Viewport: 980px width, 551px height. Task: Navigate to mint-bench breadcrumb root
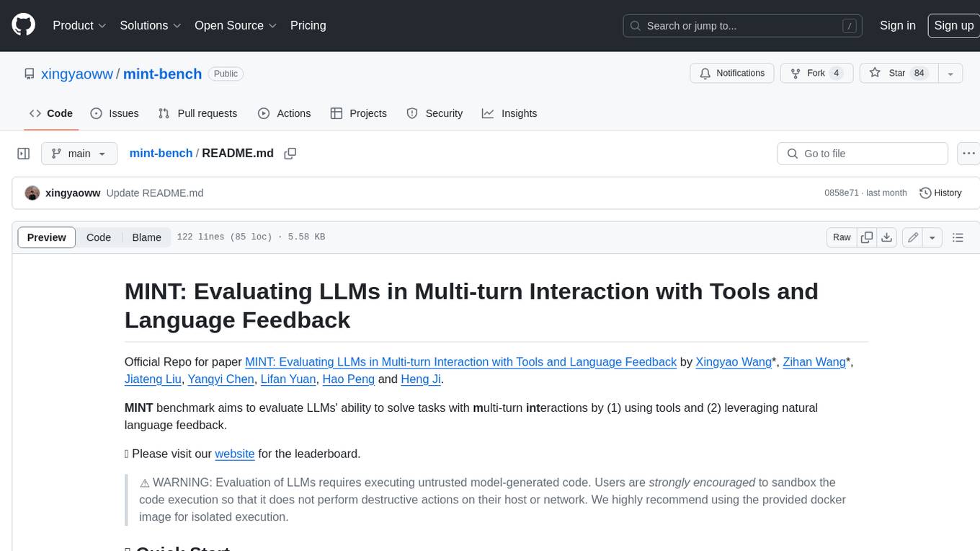pos(161,153)
